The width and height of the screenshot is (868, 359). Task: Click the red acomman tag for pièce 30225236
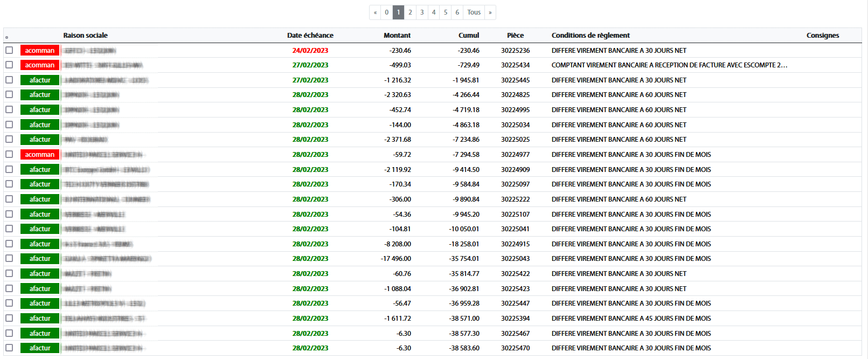(x=40, y=50)
